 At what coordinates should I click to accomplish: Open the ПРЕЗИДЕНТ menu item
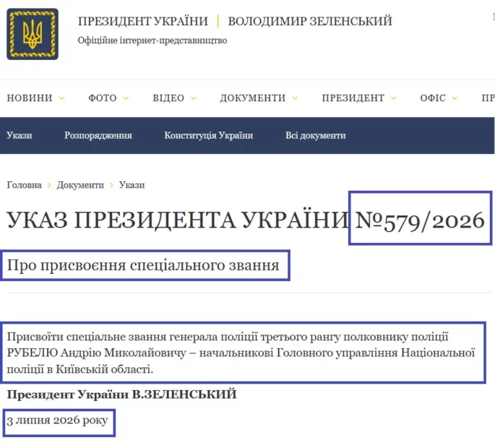(x=353, y=98)
